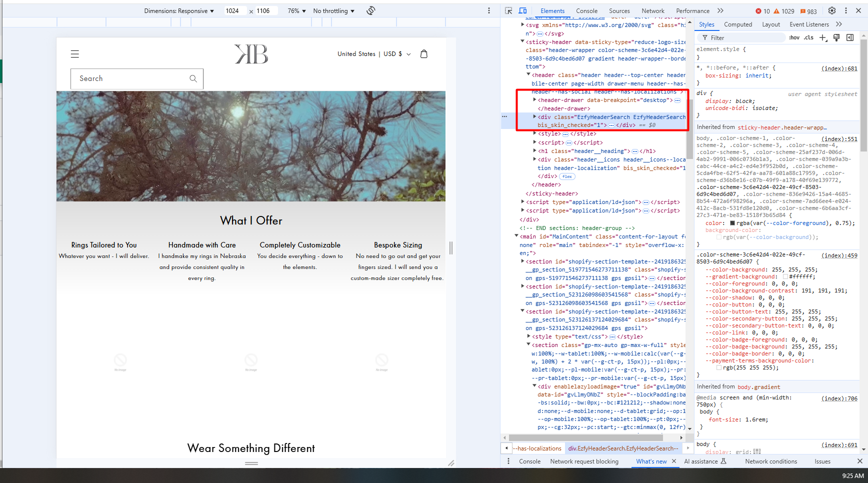Open source link (index):551
This screenshot has width=868, height=483.
839,139
